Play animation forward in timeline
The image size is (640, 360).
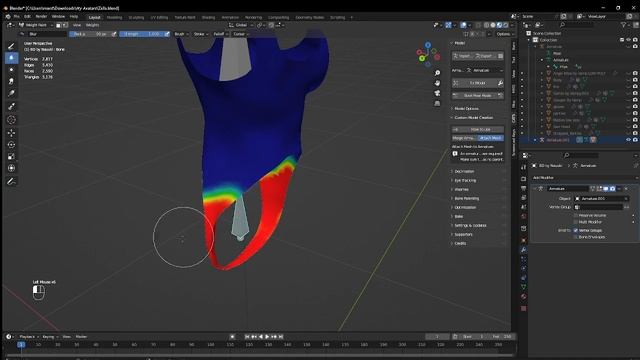coord(267,337)
